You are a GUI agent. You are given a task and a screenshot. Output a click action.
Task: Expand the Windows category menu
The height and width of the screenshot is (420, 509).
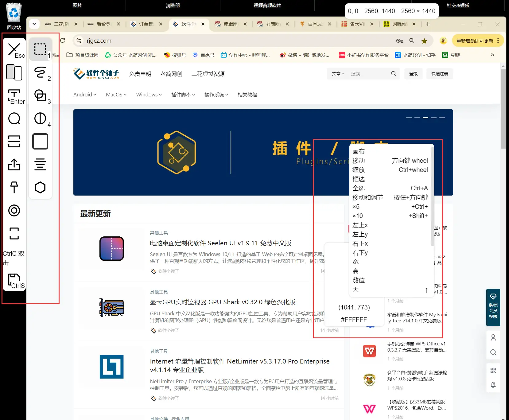click(149, 95)
